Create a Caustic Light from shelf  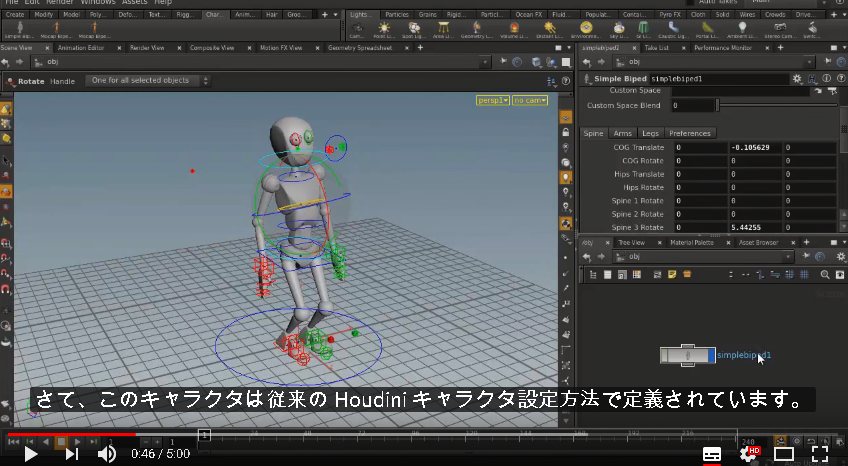673,30
